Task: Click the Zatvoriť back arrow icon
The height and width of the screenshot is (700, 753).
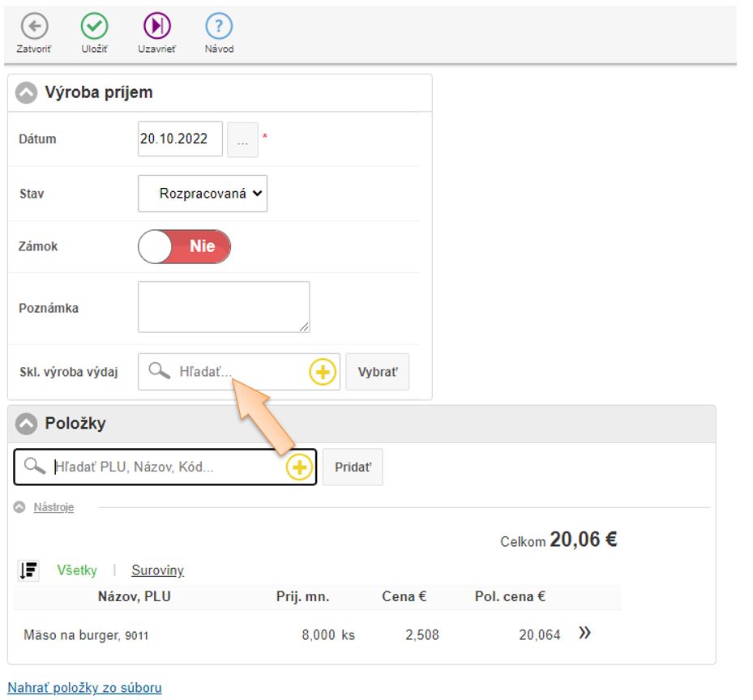Action: (33, 27)
